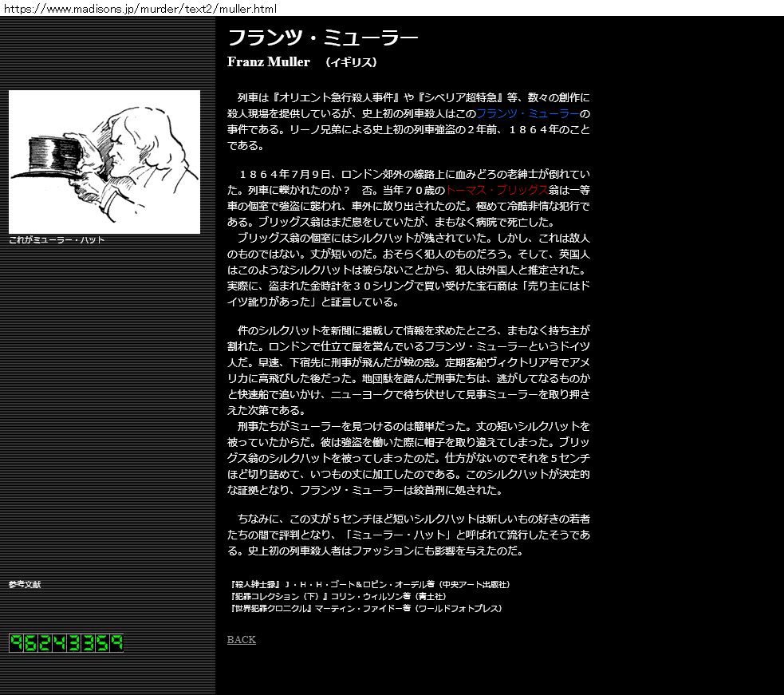Click the Franz Muller English subtitle
The image size is (784, 695).
point(268,62)
